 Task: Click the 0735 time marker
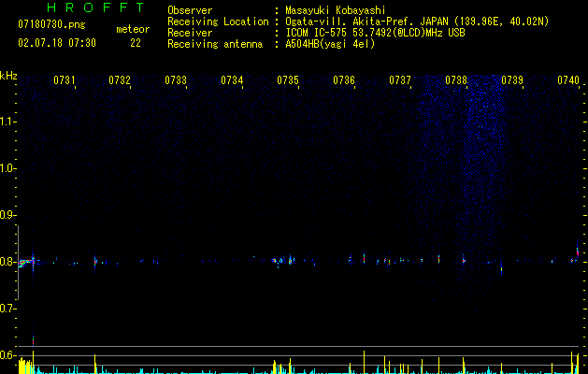coord(288,79)
